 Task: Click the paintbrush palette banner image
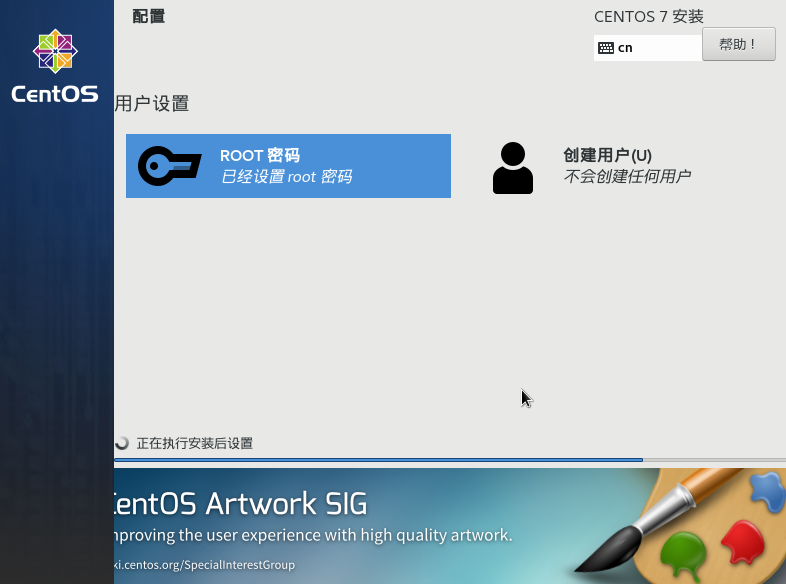pos(682,526)
